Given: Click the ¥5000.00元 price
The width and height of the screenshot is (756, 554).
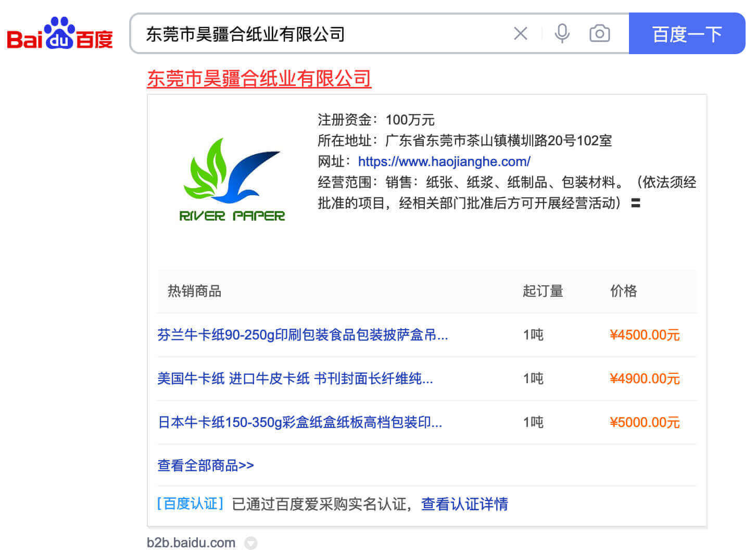Looking at the screenshot, I should [x=644, y=422].
